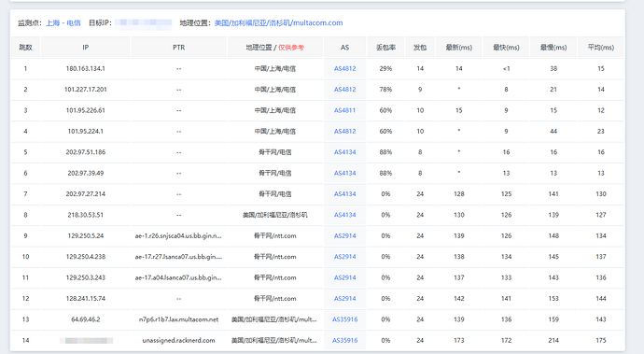Click the 平均(ms) column header
Viewport: 644px width, 354px height.
[601, 48]
